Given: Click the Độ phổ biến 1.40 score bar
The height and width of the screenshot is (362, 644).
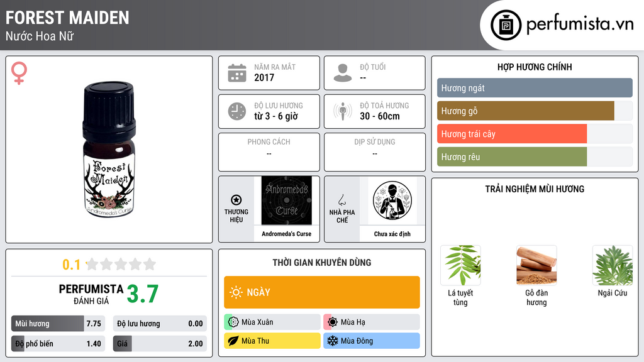Looking at the screenshot, I should (58, 344).
